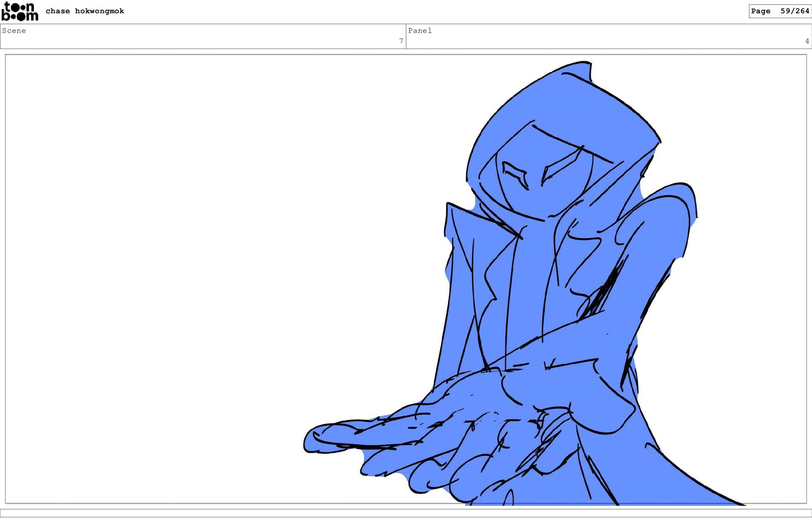The width and height of the screenshot is (812, 525).
Task: Click panel number 4 value
Action: 807,41
